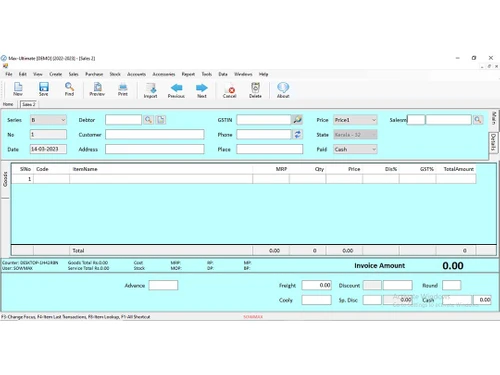Screen dimensions: 500x375
Task: Switch to the Home tab
Action: click(x=8, y=104)
